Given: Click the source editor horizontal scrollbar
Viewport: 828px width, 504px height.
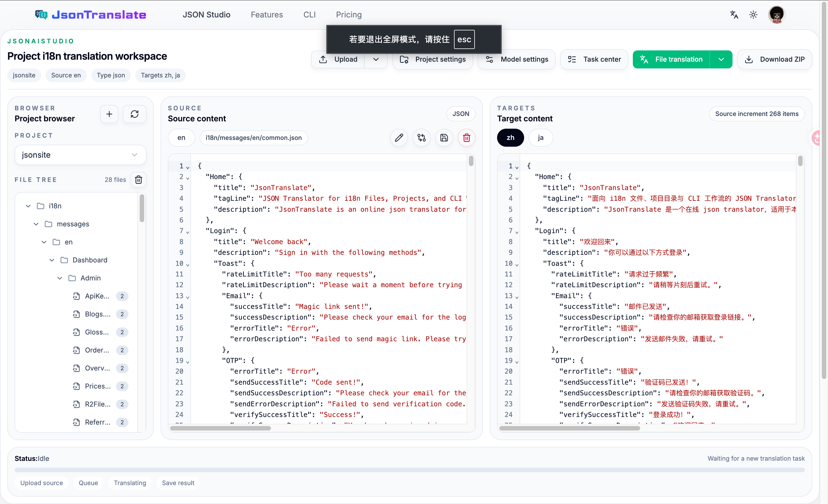Looking at the screenshot, I should 221,429.
